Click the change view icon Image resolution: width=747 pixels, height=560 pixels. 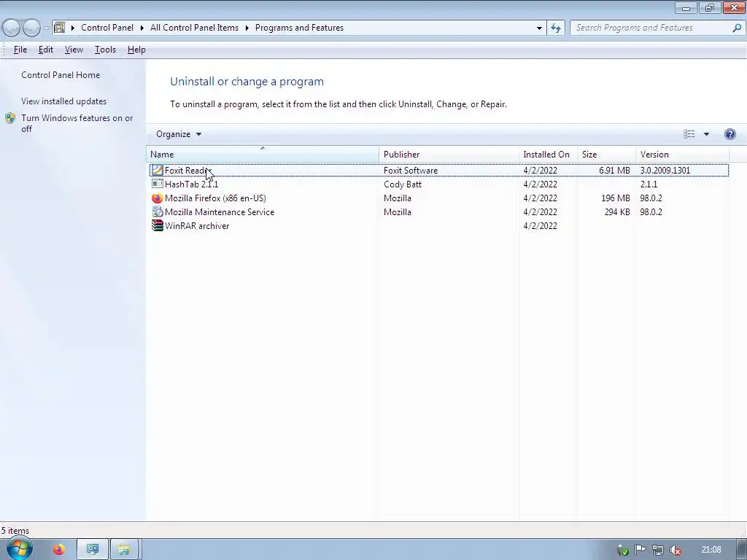[x=689, y=134]
